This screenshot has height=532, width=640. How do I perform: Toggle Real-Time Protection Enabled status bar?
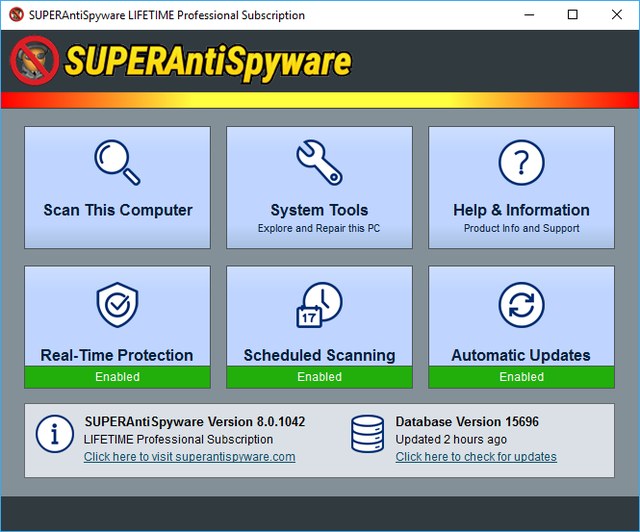[117, 377]
